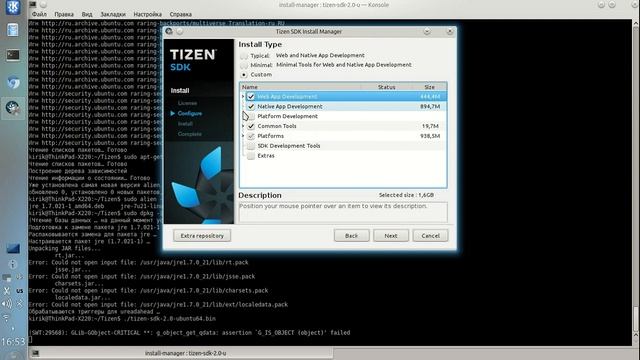Click the Platform Development row label
Screen dimensions: 640x360
click(287, 116)
